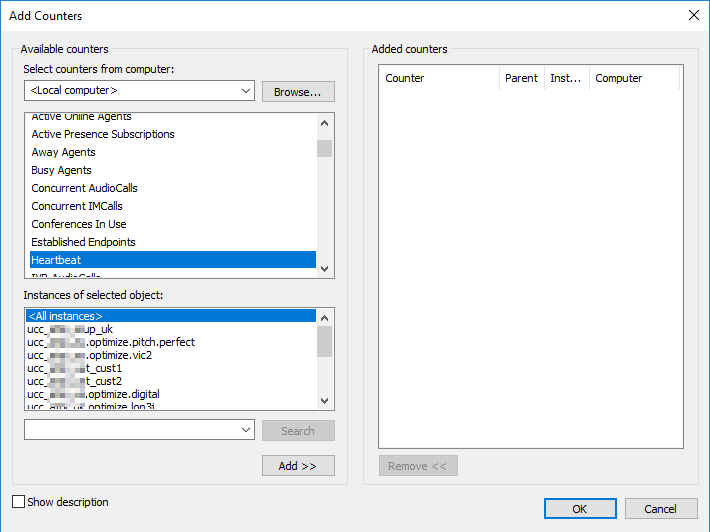Click the Browse button

coord(298,92)
